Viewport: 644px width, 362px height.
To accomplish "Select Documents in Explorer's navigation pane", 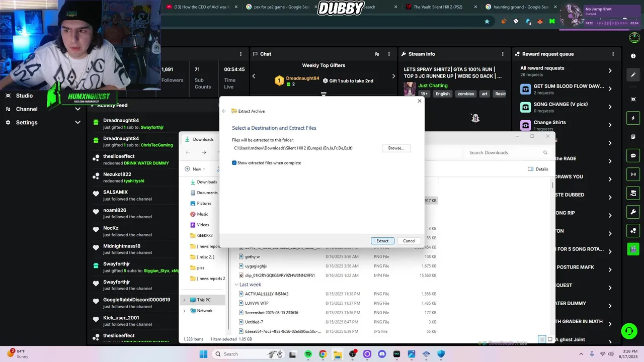I will tap(204, 193).
